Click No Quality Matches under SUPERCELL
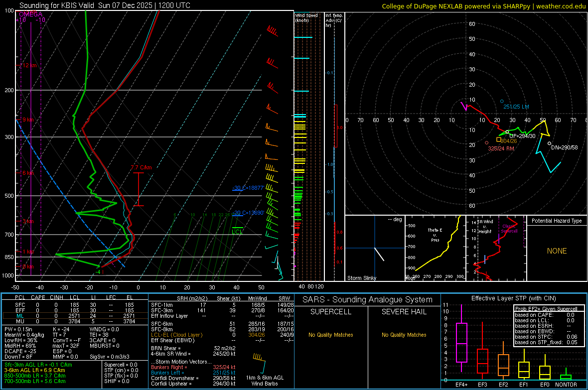 331,335
